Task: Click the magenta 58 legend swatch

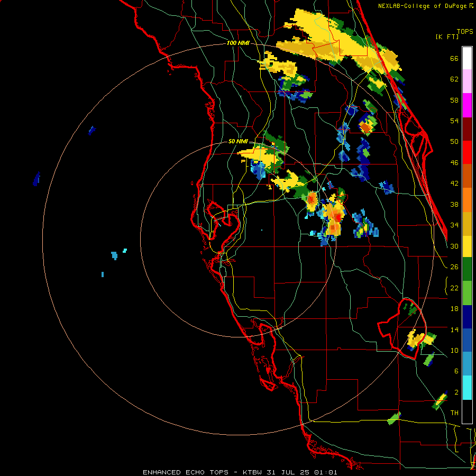Action: (x=467, y=105)
